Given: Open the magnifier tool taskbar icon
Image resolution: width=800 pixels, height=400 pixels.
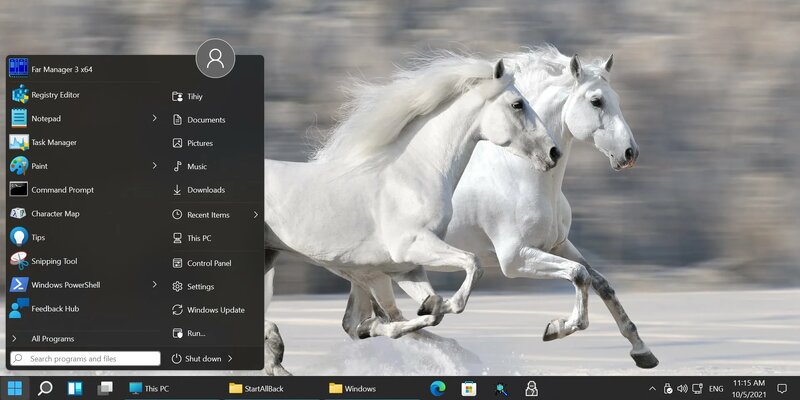Looking at the screenshot, I should coord(501,389).
